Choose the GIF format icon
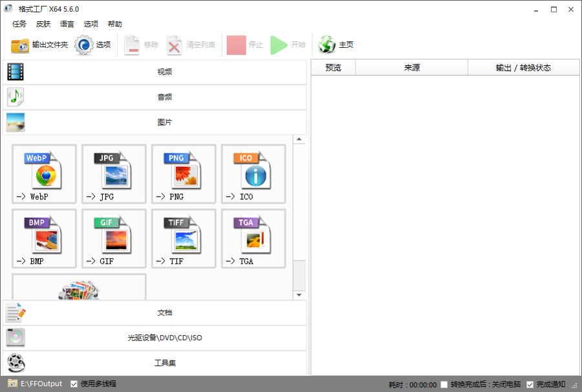The height and width of the screenshot is (392, 582). click(114, 238)
